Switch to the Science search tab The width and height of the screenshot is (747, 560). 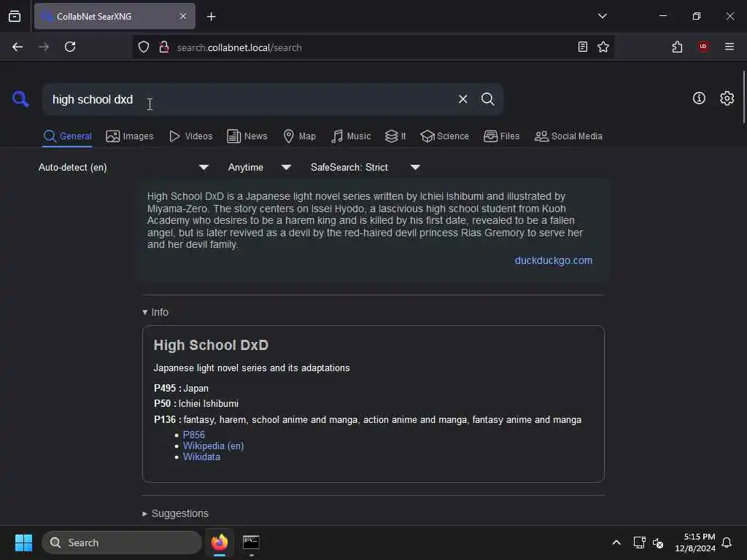(444, 136)
